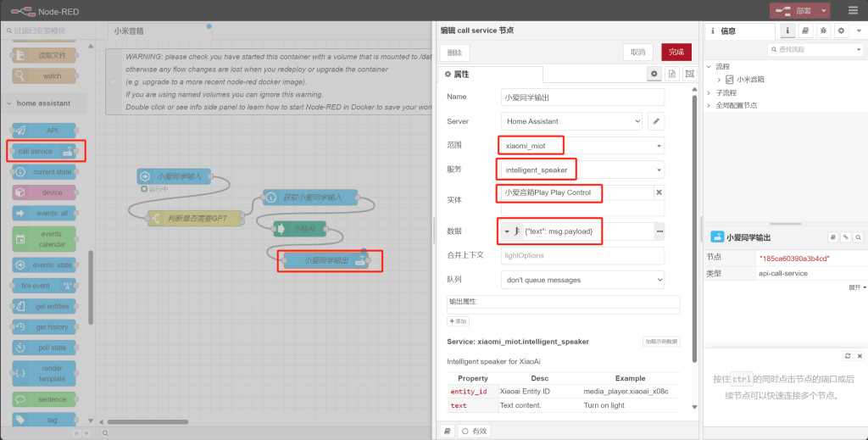Open the 队列 don't queue messages dropdown
This screenshot has height=440, width=868.
[x=582, y=280]
